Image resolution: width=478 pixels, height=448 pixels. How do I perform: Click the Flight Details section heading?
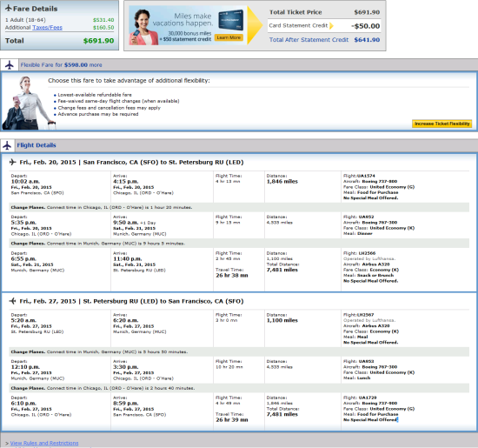click(37, 145)
